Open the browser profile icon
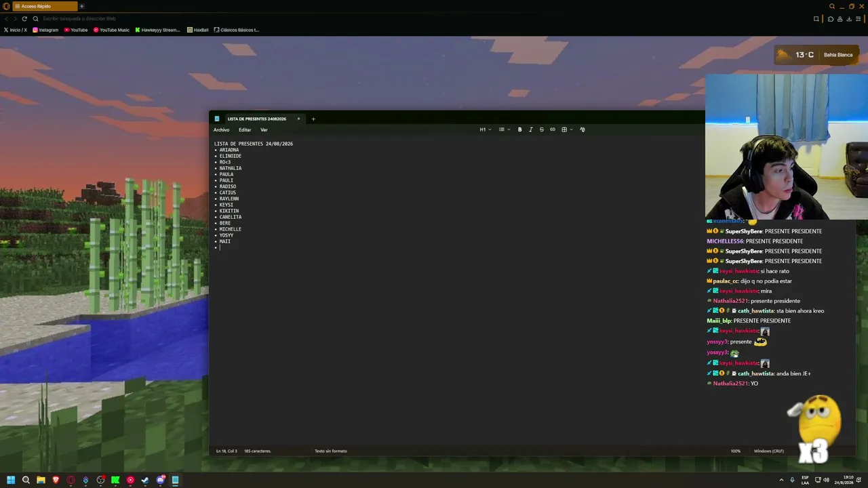Viewport: 868px width, 488px height. [840, 19]
